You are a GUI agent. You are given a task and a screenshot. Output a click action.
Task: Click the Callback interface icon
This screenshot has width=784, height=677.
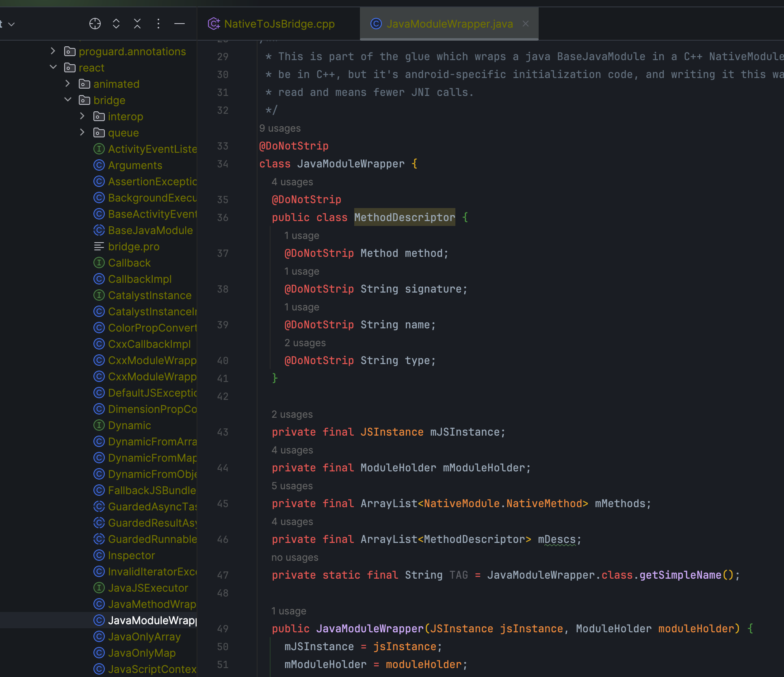[99, 263]
